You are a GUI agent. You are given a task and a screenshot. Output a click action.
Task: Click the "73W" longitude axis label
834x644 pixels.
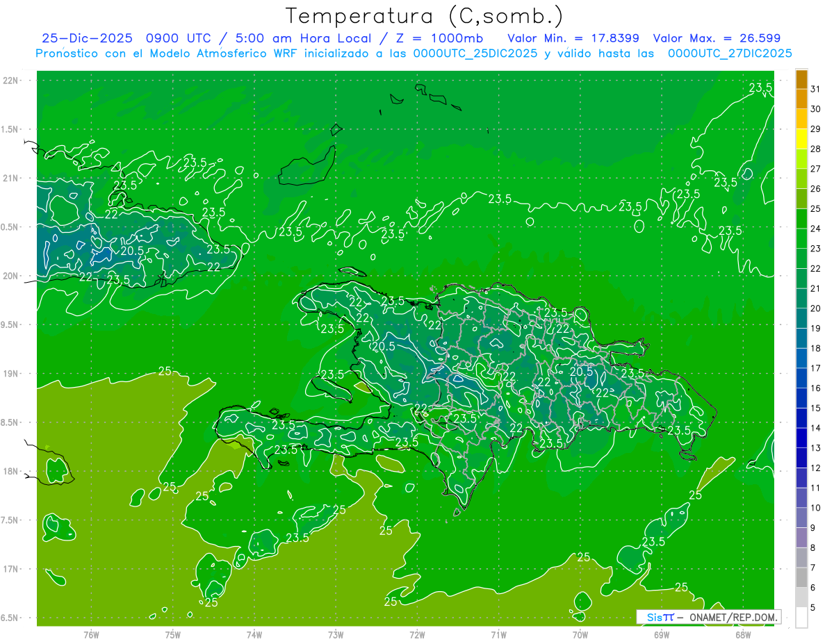point(336,634)
